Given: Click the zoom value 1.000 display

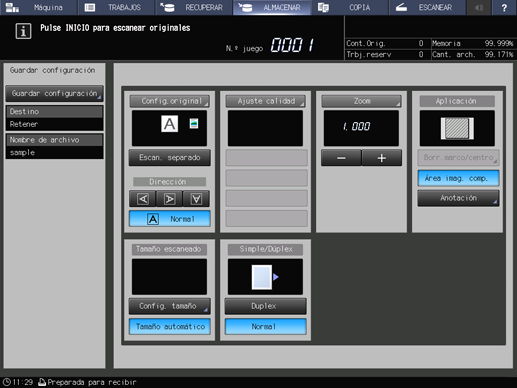Looking at the screenshot, I should [x=361, y=128].
